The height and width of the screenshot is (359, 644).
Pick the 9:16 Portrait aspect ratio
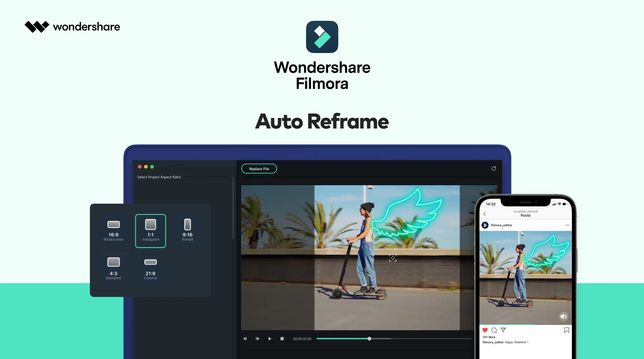point(187,231)
